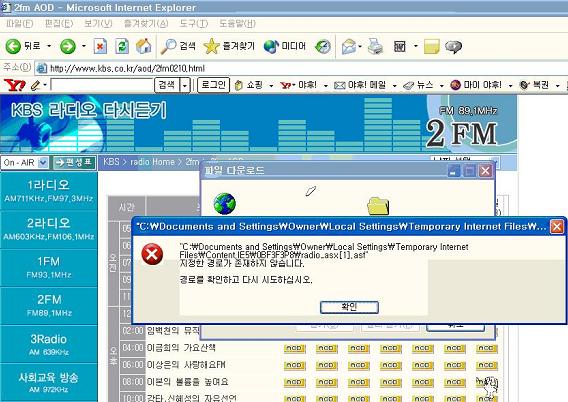This screenshot has height=402, width=568.
Task: Open the 편집(E) menu
Action: click(x=59, y=24)
